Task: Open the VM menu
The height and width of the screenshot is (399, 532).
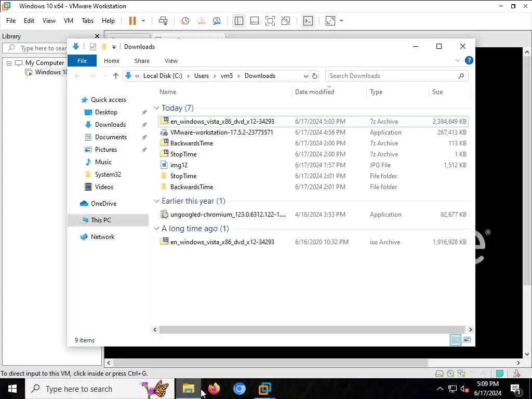Action: 69,21
